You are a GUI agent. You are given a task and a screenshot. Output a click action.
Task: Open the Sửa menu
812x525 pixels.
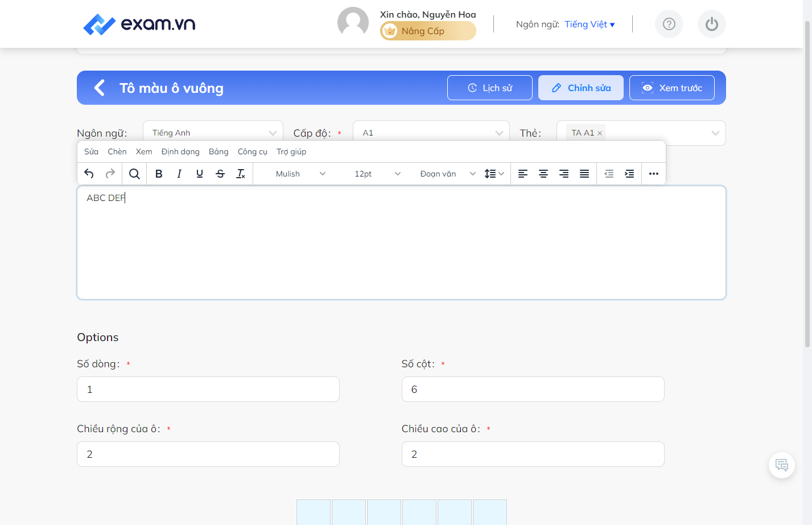[91, 151]
